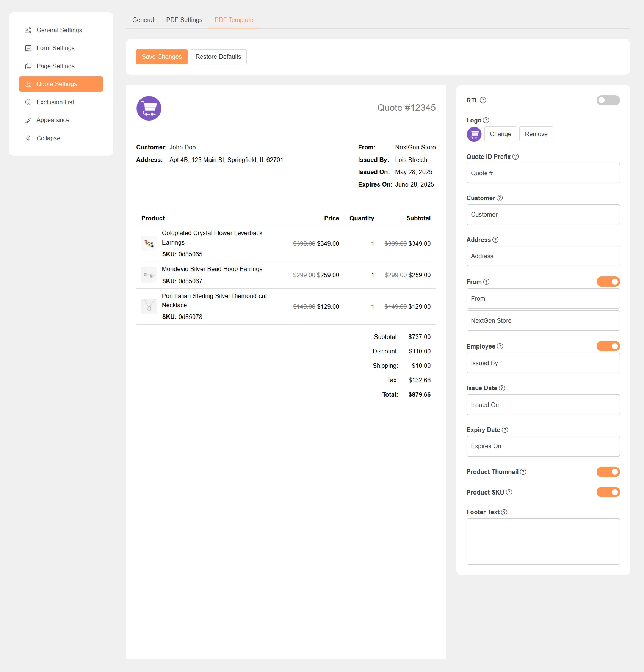Click the necklace product thumbnail
Image resolution: width=644 pixels, height=672 pixels.
[149, 306]
